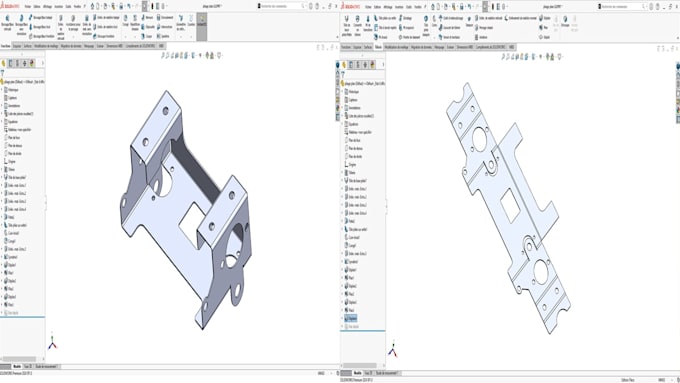The height and width of the screenshot is (383, 680).
Task: Select Bossage/Base extrudé tool in left window
Action: 7,23
